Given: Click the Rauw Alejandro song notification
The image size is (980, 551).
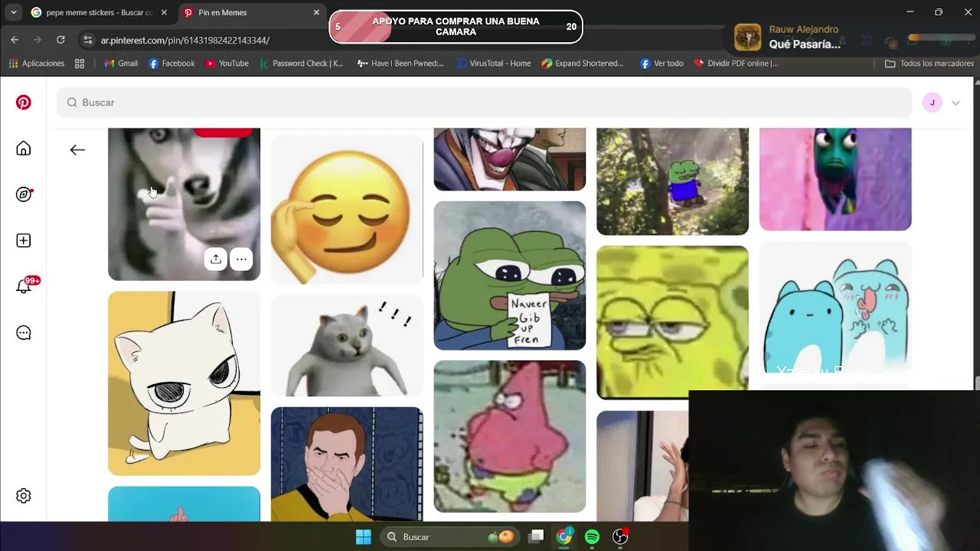Looking at the screenshot, I should click(850, 37).
